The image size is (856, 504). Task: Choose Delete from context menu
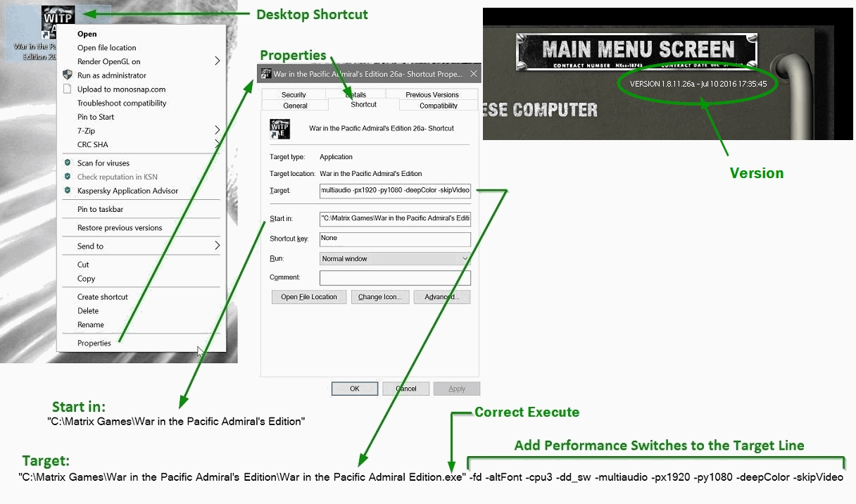pos(88,310)
